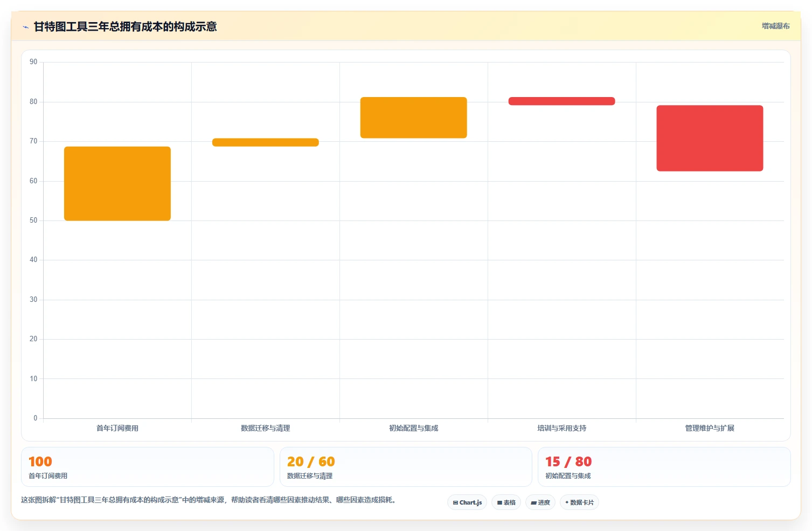
Task: Click the 增减瀑布 tag in header
Action: coord(775,26)
